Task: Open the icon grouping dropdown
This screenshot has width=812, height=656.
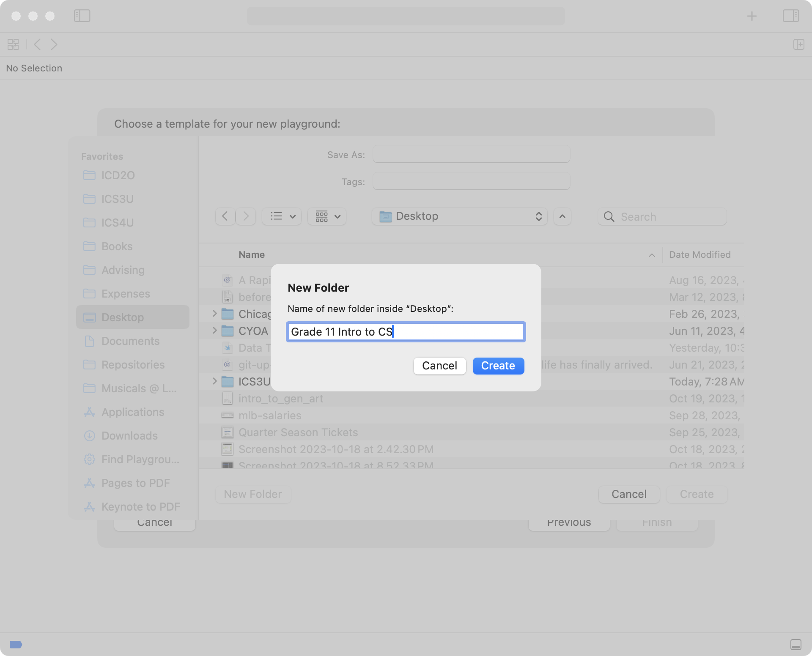Action: coord(326,216)
